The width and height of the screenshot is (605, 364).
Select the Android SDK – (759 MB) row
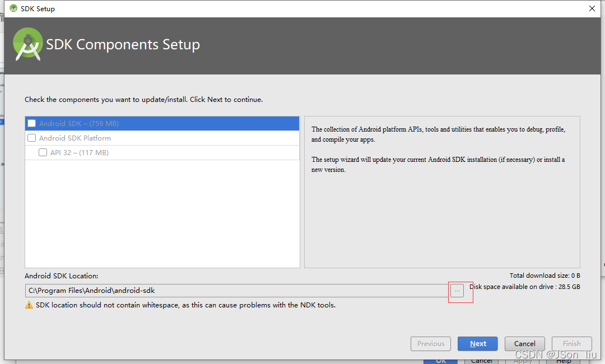click(x=162, y=123)
